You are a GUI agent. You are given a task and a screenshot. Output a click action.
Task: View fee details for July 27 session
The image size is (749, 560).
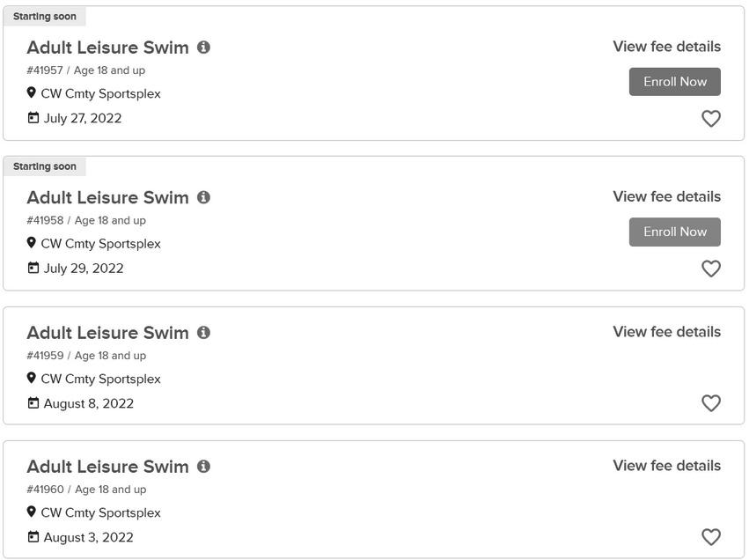tap(666, 47)
